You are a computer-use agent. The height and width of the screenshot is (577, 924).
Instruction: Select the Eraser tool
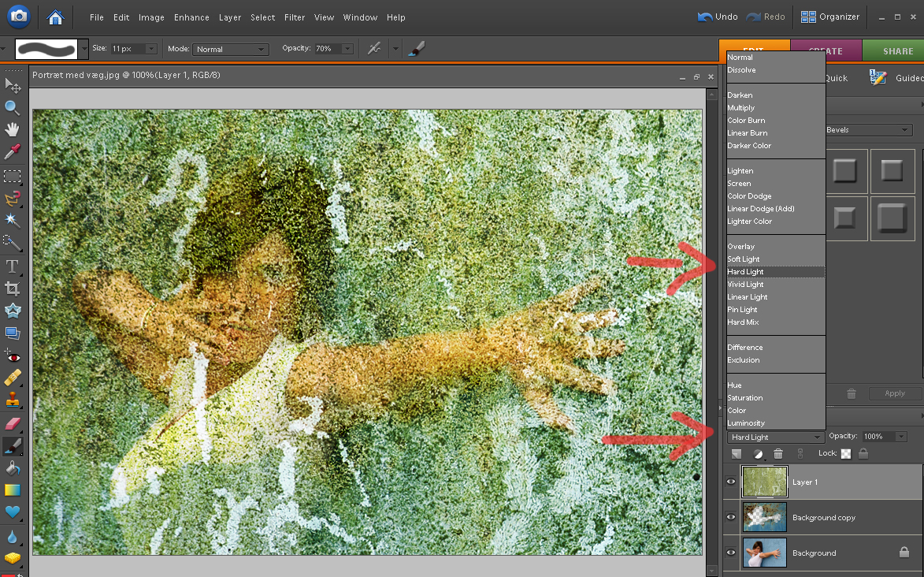pyautogui.click(x=13, y=424)
